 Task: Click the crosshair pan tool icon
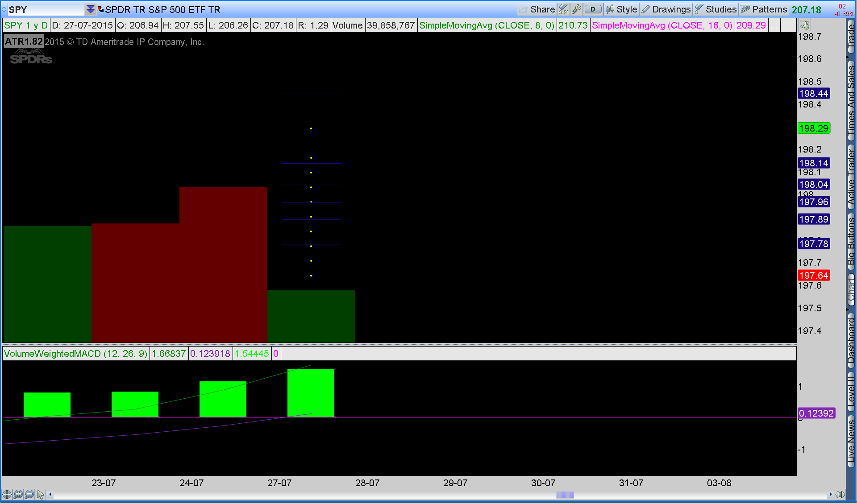tap(7, 494)
